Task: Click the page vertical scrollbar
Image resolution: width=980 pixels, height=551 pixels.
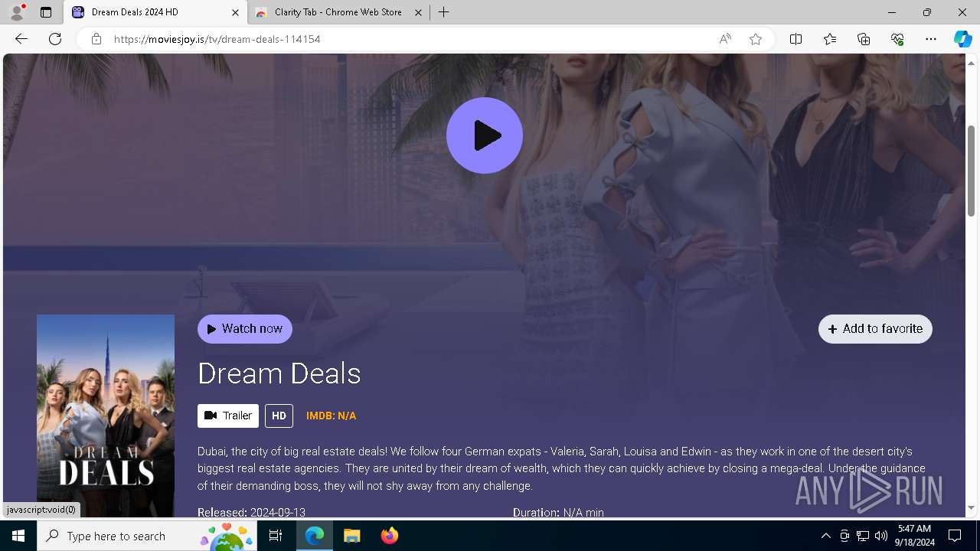Action: (972, 170)
